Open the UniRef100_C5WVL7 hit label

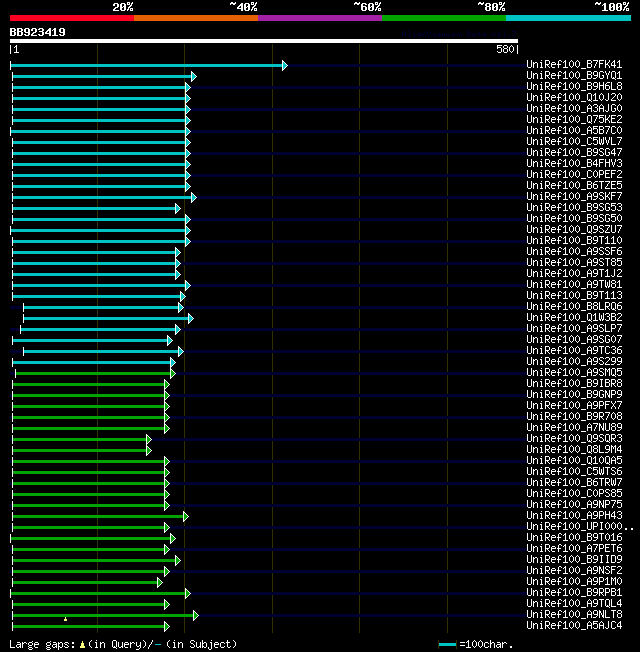(x=574, y=141)
